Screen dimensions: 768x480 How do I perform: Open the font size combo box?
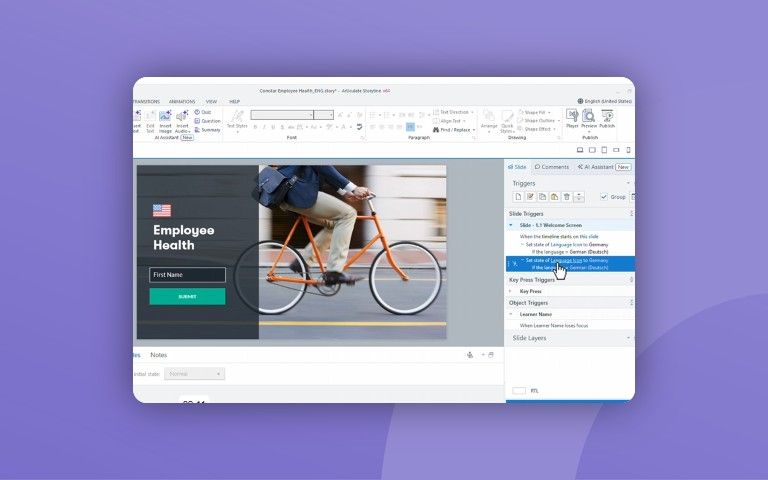click(323, 115)
